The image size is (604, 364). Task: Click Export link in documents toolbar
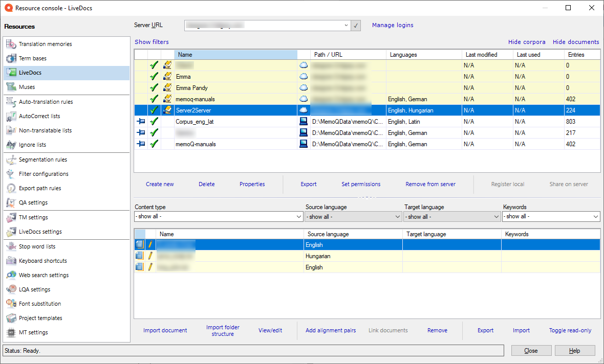485,331
